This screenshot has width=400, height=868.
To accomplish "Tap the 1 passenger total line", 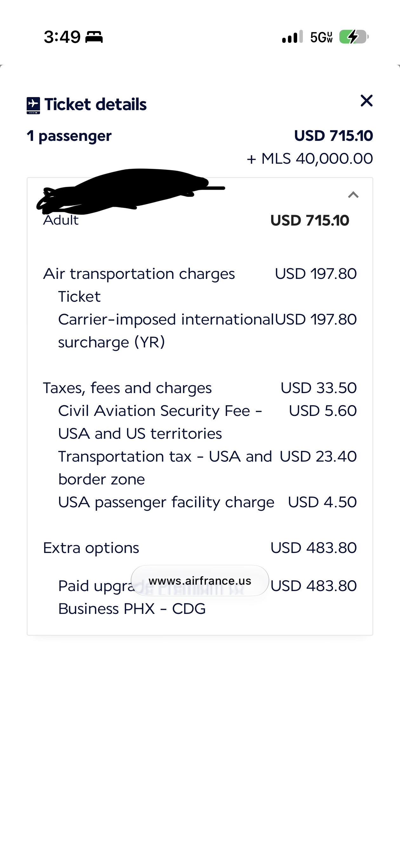I will pyautogui.click(x=200, y=136).
